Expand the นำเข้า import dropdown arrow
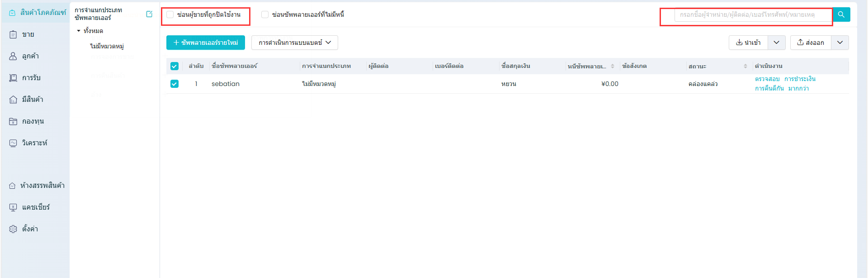 tap(776, 43)
